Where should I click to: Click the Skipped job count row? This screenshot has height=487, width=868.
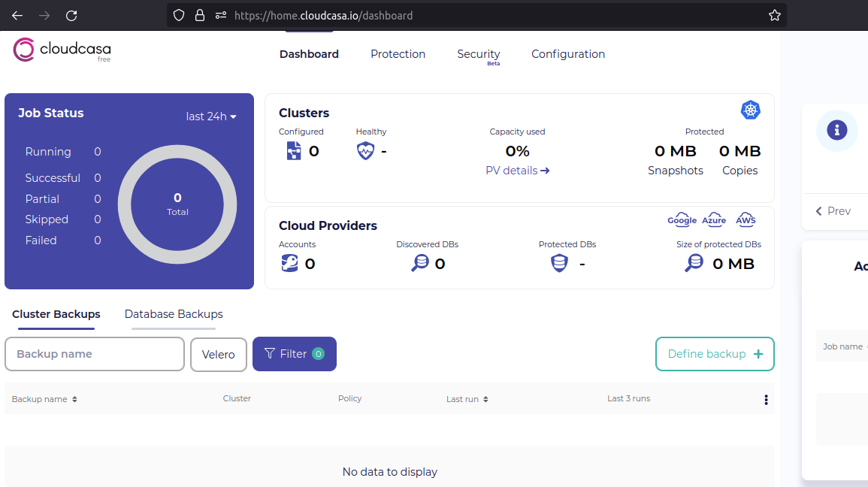63,219
